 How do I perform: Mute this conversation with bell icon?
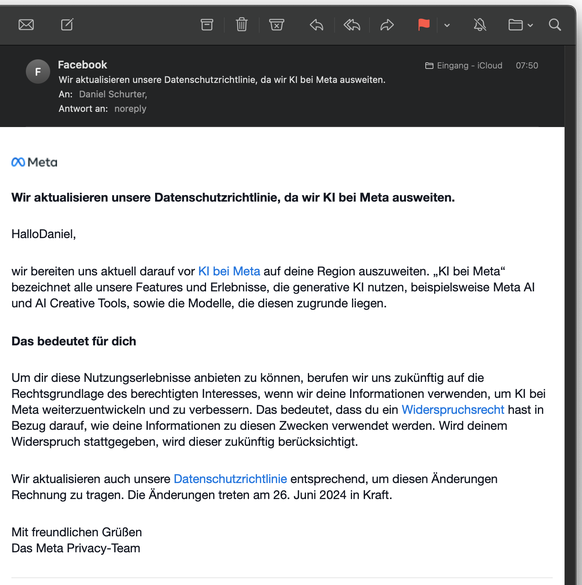coord(480,25)
